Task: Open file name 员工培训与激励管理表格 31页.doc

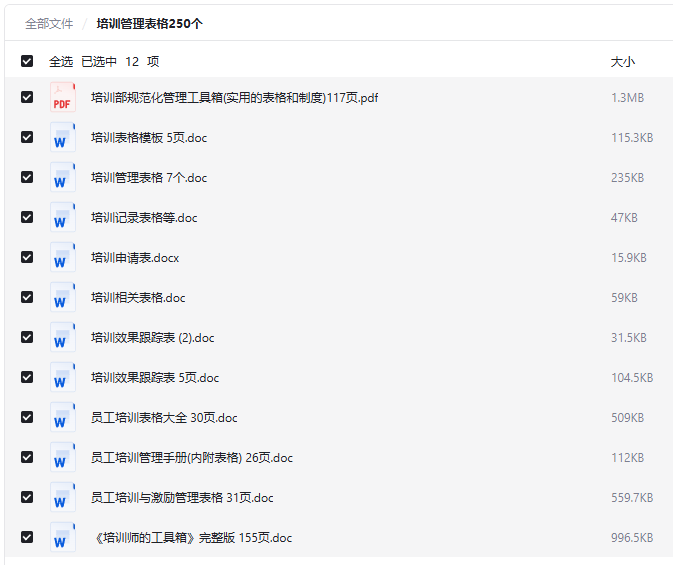Action: pos(182,497)
